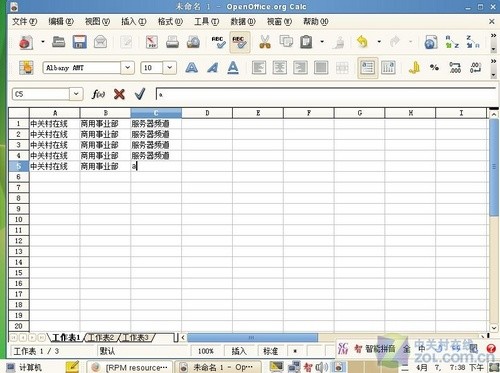Image resolution: width=500 pixels, height=373 pixels.
Task: Paste from clipboard icon
Action: (x=306, y=42)
